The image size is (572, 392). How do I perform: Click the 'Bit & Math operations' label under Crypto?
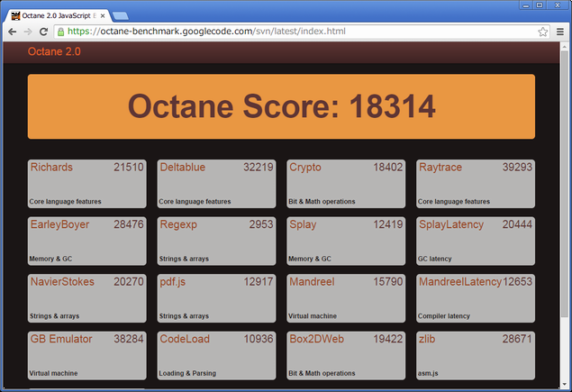tap(322, 202)
